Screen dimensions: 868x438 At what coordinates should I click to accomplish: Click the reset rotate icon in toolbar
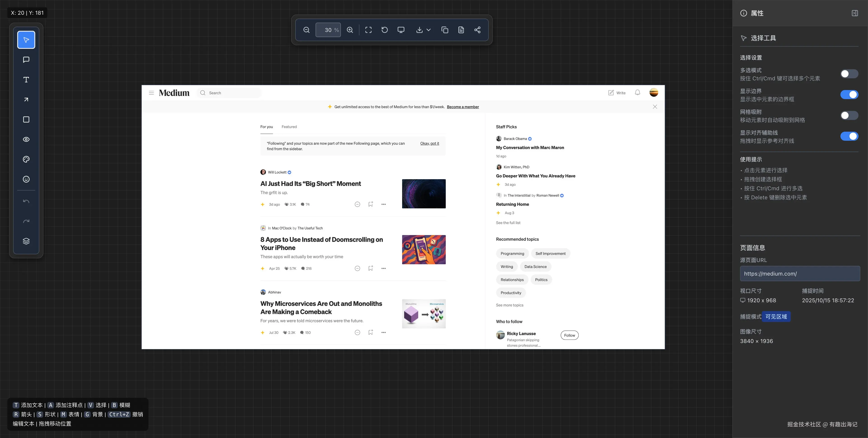384,30
